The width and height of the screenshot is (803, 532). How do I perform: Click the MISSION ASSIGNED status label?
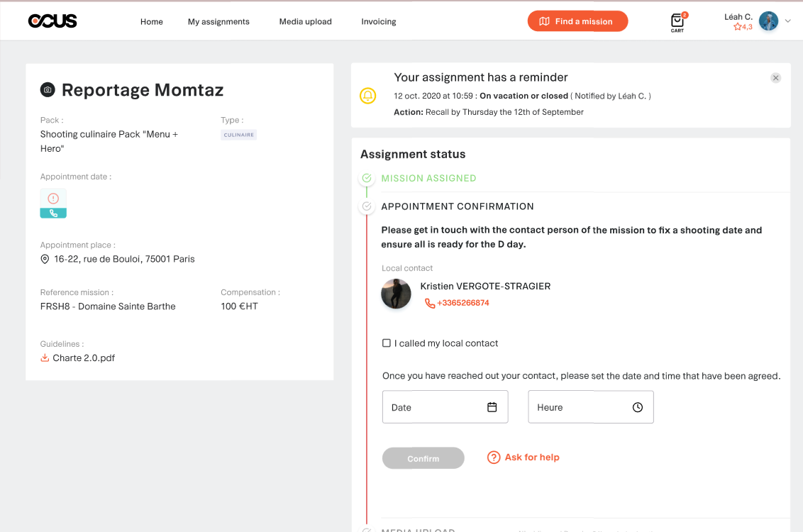(428, 178)
